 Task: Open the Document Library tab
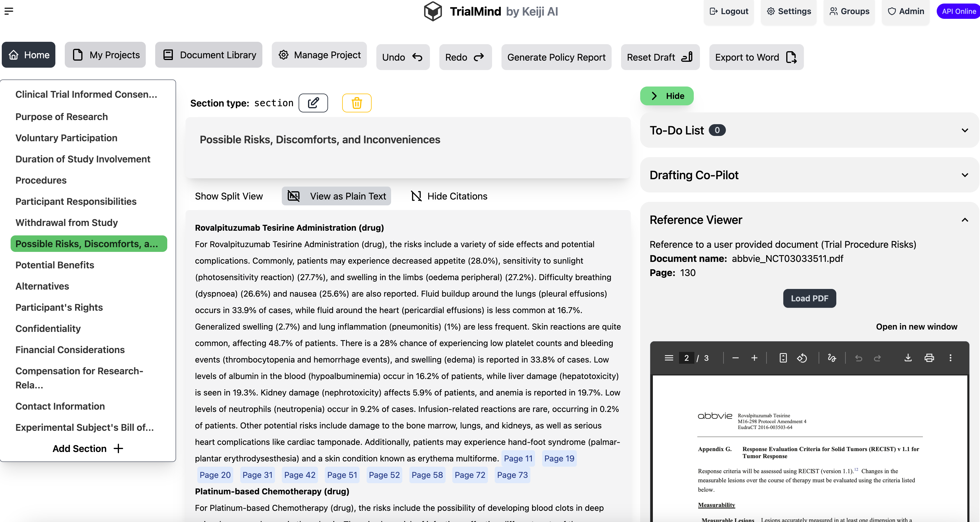tap(209, 55)
